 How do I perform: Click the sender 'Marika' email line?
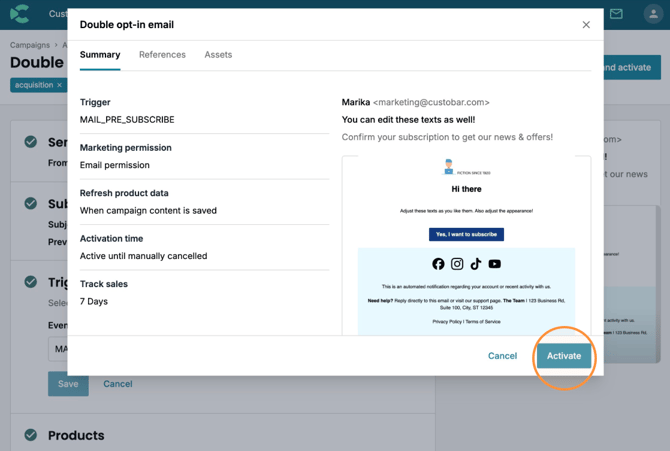[x=415, y=102]
